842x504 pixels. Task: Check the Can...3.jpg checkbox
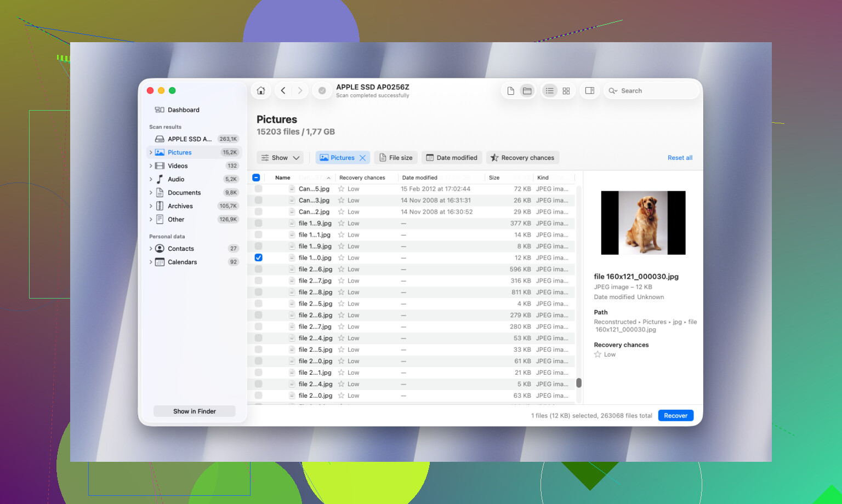coord(258,201)
